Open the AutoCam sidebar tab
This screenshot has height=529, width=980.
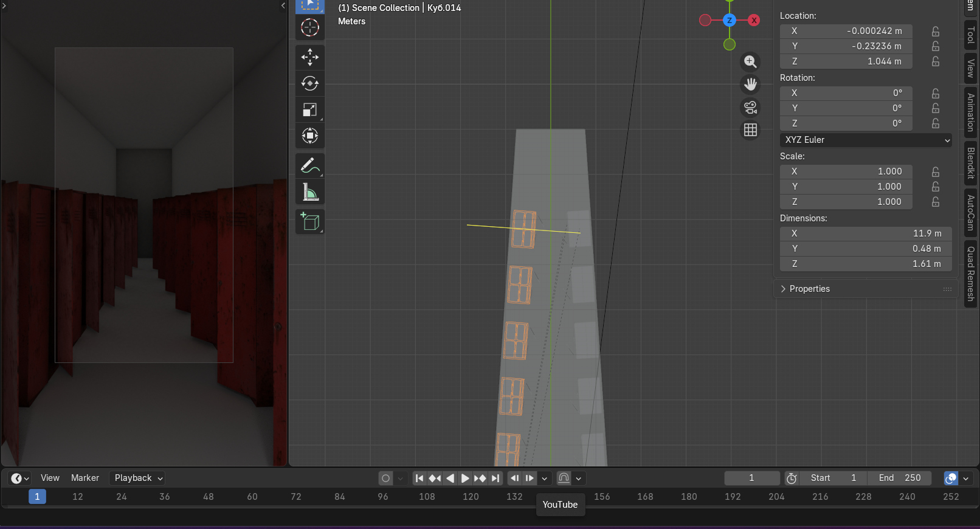pyautogui.click(x=971, y=212)
